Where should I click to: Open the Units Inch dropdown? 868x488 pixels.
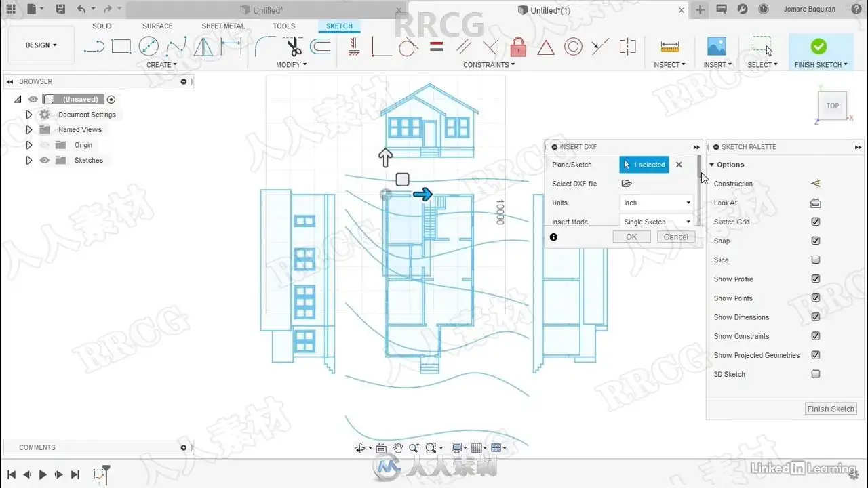click(x=656, y=203)
